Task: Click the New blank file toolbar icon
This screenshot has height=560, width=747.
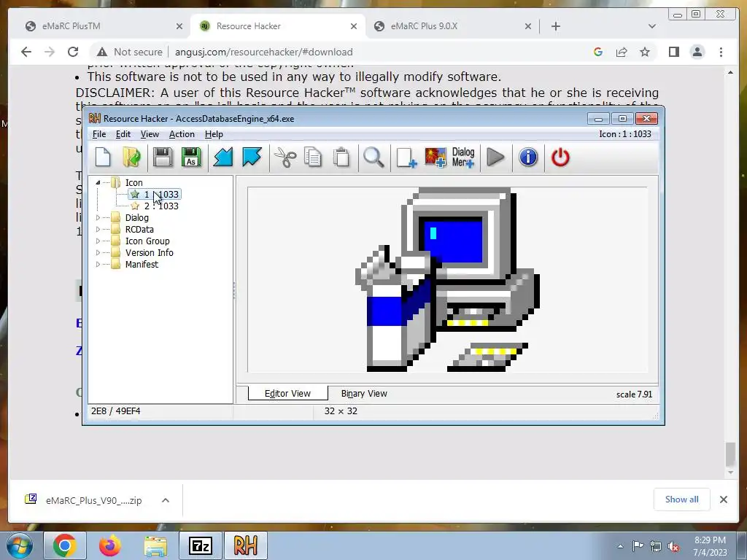Action: click(103, 157)
